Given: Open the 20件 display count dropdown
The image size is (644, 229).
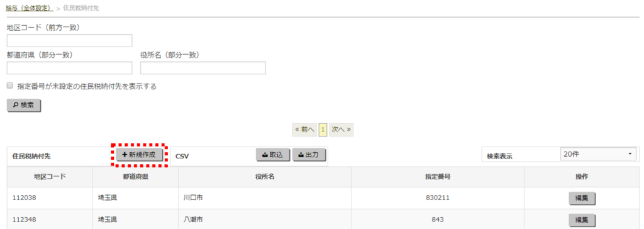Looking at the screenshot, I should tap(598, 154).
